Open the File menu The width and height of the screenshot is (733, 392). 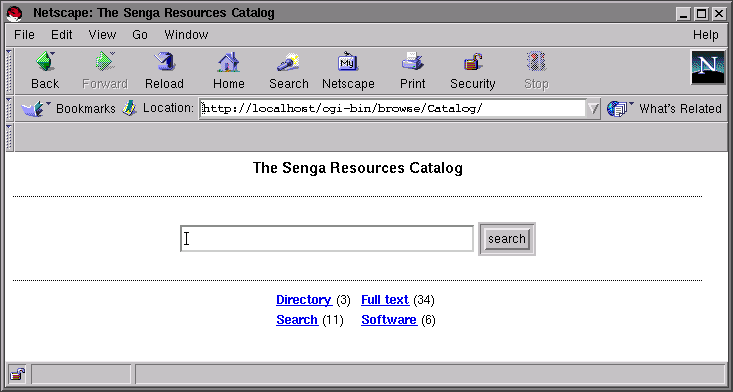(x=24, y=35)
